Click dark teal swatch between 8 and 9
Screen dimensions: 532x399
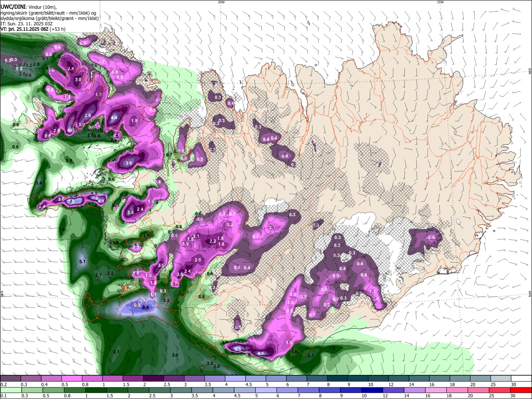point(337,379)
